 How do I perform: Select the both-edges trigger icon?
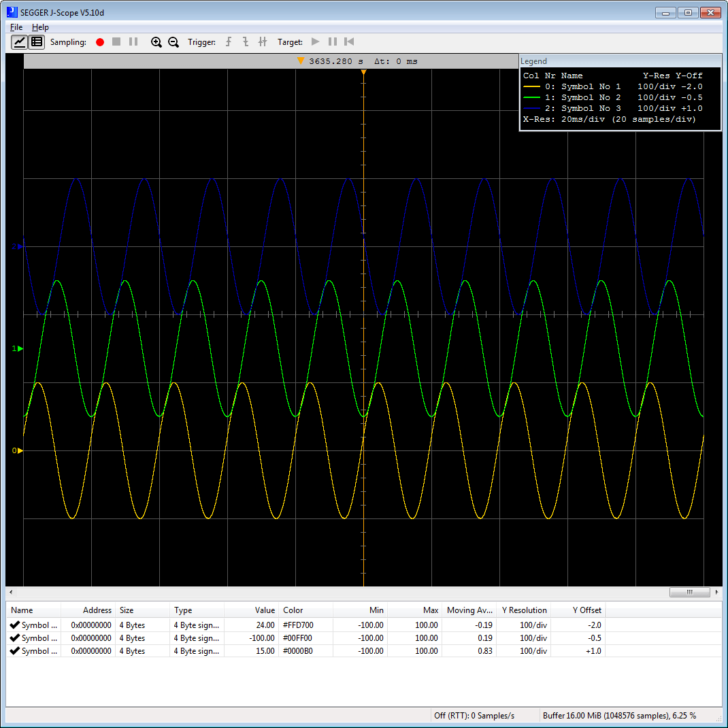click(x=263, y=42)
